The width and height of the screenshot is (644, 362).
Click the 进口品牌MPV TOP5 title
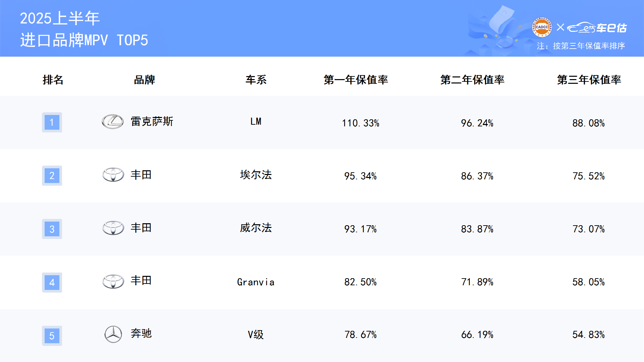point(84,40)
